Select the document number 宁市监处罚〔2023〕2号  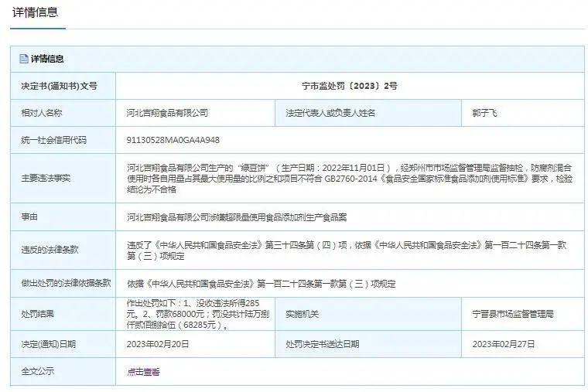[350, 86]
